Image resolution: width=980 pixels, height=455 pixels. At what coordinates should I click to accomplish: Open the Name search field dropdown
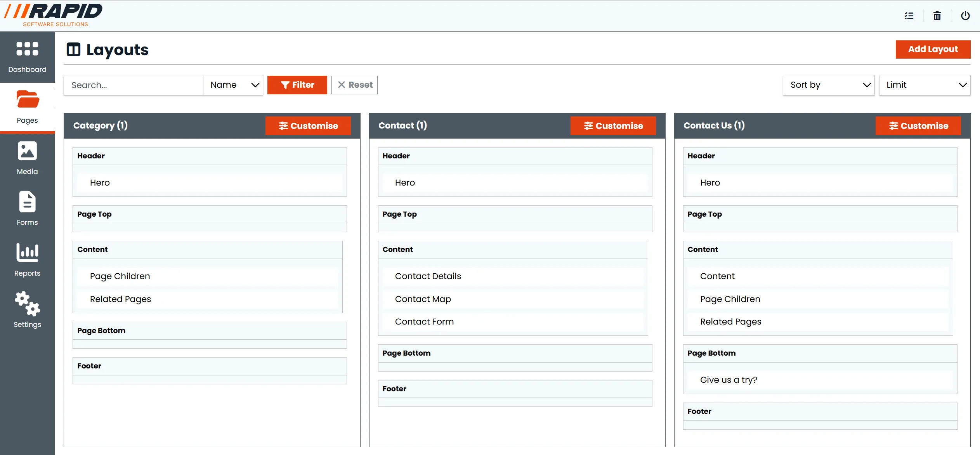click(232, 85)
